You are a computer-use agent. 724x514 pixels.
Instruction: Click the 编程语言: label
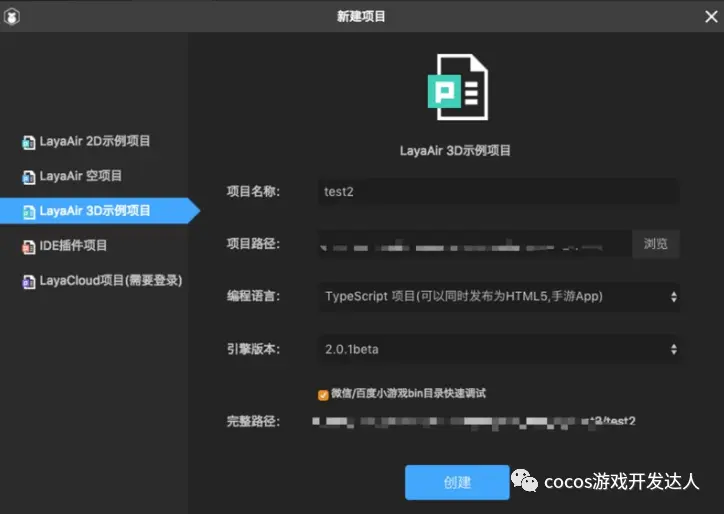pos(253,296)
